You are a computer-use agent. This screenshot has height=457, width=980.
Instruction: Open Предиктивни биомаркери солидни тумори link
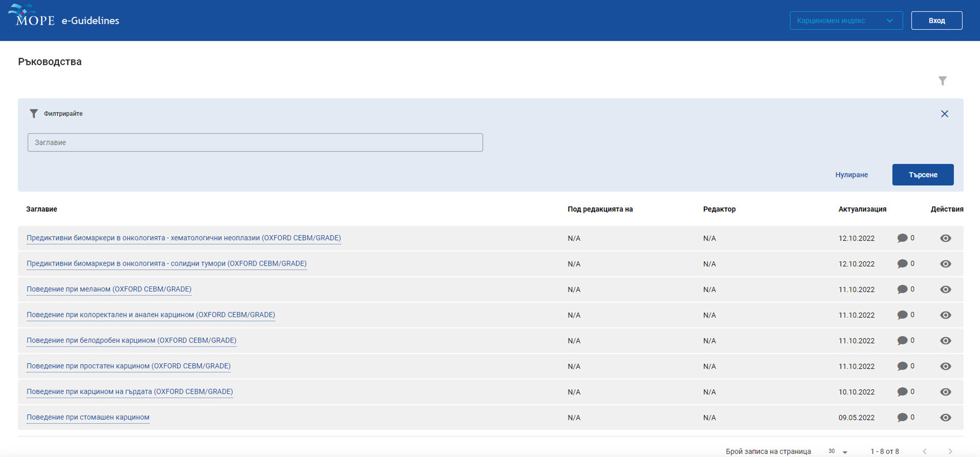(x=166, y=263)
